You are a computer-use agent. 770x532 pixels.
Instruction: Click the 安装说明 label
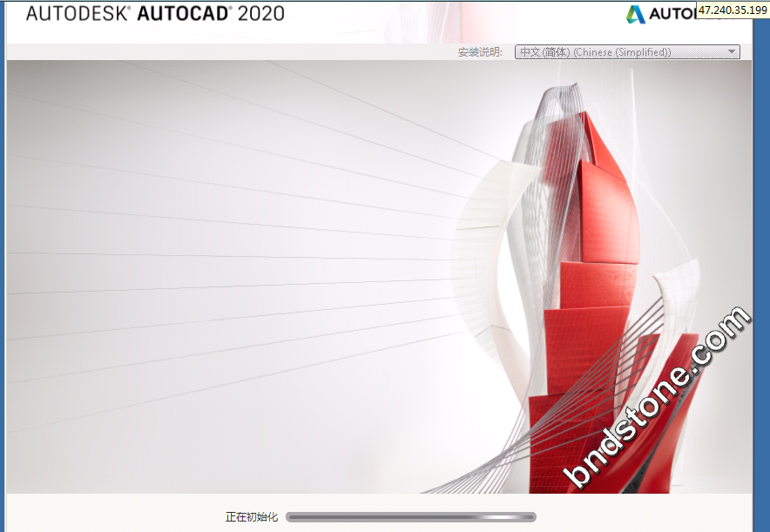[480, 52]
